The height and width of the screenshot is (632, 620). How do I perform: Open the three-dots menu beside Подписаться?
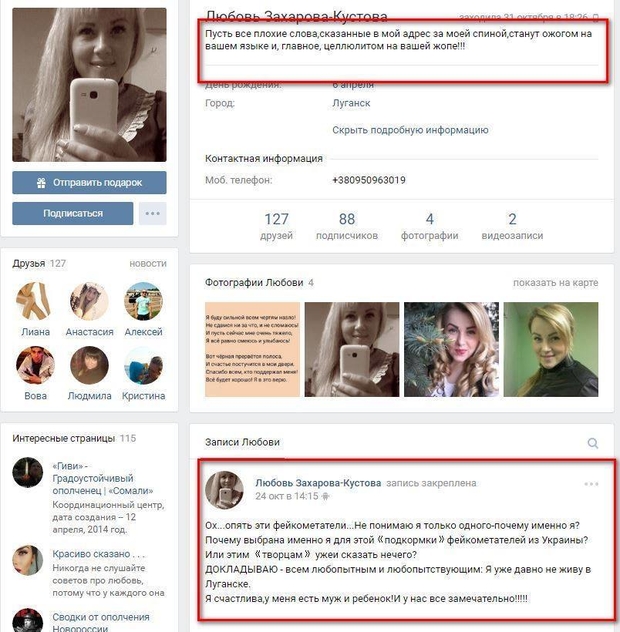(153, 213)
